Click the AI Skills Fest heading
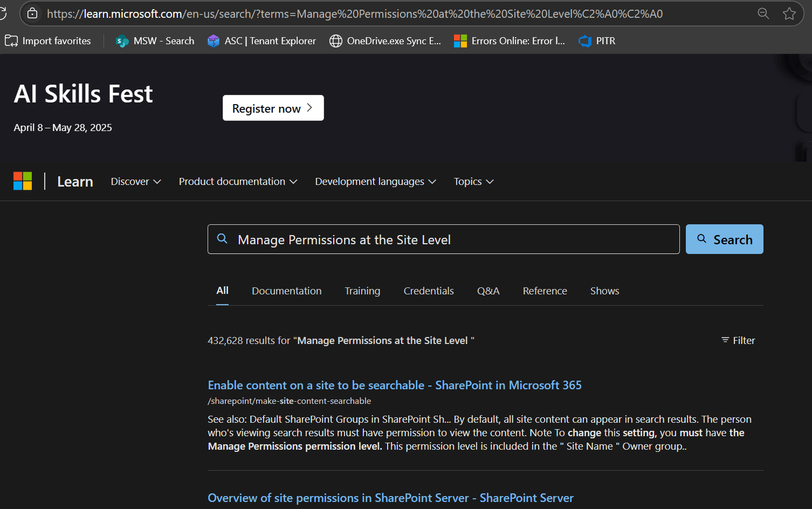The height and width of the screenshot is (509, 812). 83,94
